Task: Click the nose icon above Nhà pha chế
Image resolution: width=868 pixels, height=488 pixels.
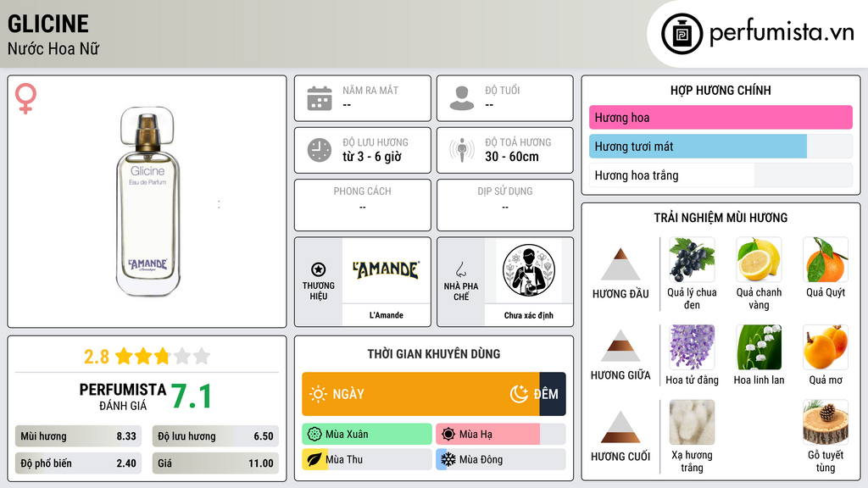Action: coord(460,269)
